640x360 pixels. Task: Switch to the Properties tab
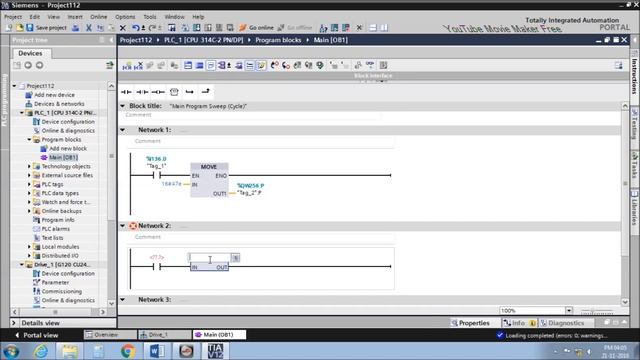pyautogui.click(x=470, y=323)
